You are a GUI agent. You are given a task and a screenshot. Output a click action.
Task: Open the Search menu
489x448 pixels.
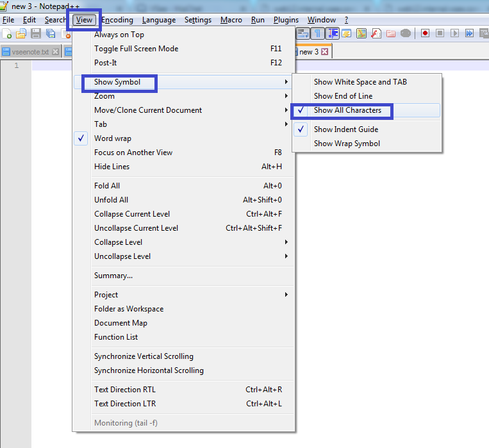click(x=55, y=20)
